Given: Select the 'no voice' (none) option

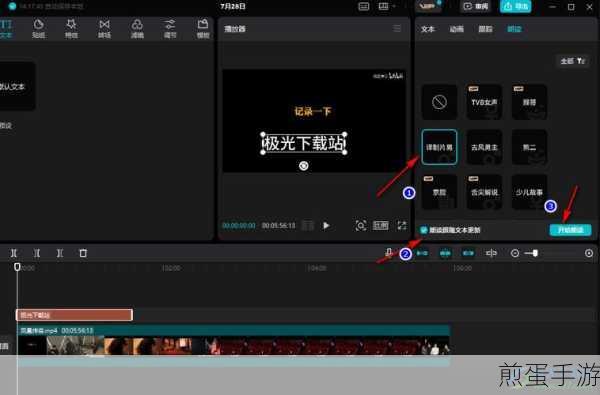Looking at the screenshot, I should [x=439, y=102].
